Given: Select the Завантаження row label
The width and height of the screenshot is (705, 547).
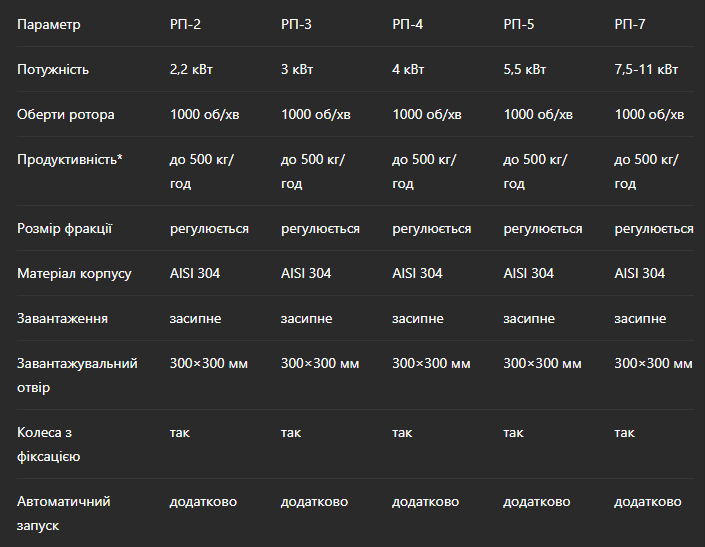Looking at the screenshot, I should (62, 319).
